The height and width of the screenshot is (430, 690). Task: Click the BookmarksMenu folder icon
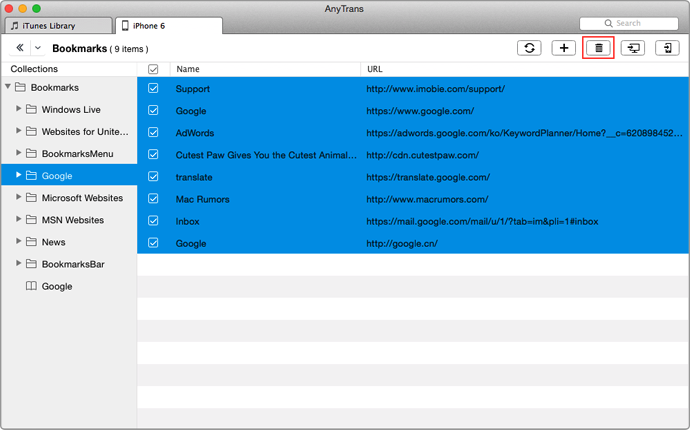[x=31, y=153]
